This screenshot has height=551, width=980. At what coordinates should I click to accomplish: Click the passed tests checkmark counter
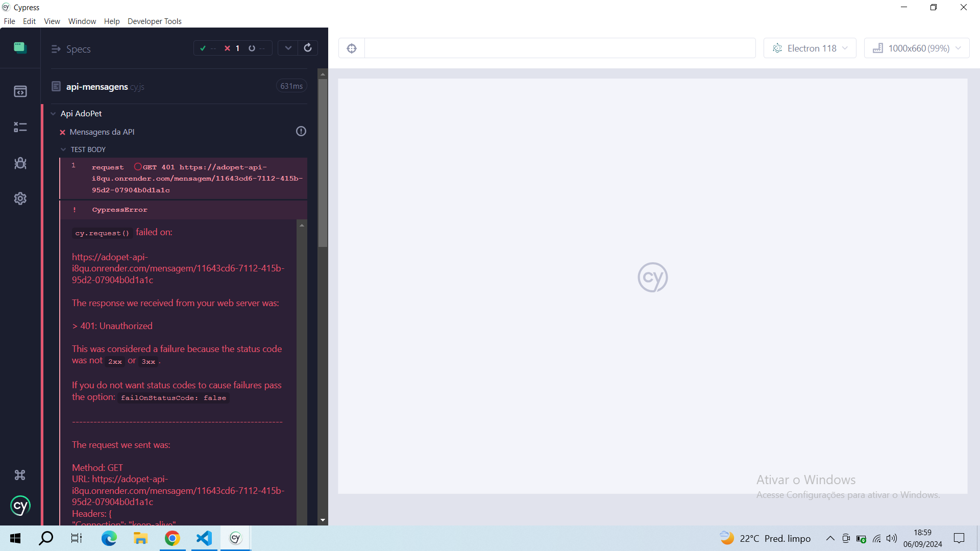(208, 48)
